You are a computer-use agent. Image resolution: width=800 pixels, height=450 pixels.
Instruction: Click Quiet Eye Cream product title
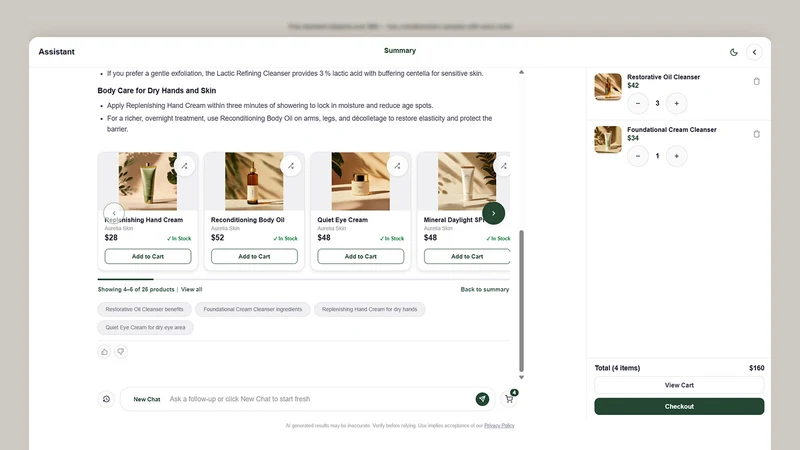coord(342,220)
